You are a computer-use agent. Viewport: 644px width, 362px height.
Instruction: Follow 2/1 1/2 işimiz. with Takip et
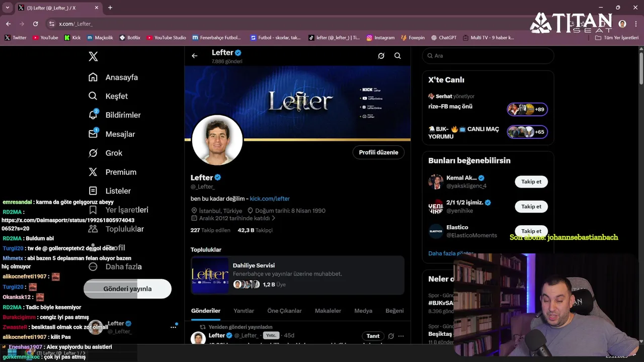[x=531, y=207]
